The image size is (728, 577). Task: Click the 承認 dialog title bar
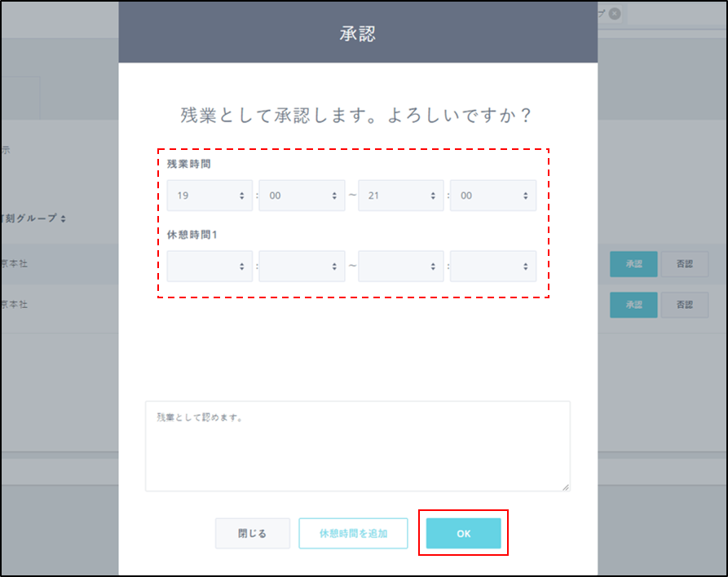357,33
